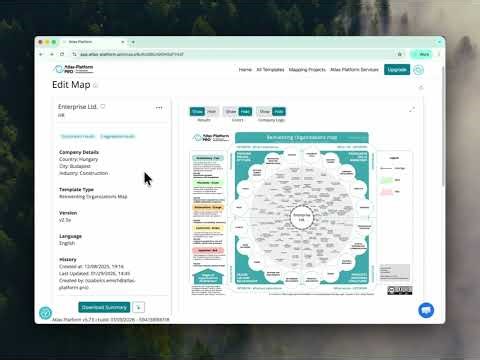This screenshot has height=360, width=480.
Task: Click the Language value English
Action: click(x=67, y=243)
